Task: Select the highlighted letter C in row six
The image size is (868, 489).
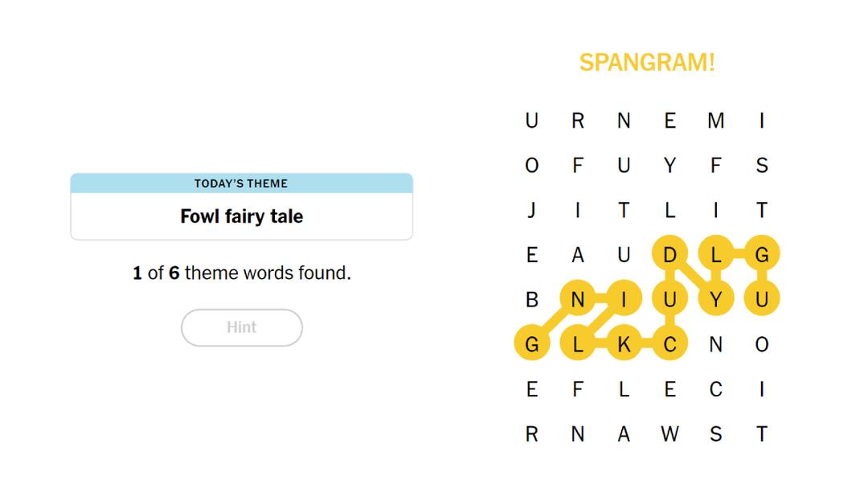Action: pos(670,344)
